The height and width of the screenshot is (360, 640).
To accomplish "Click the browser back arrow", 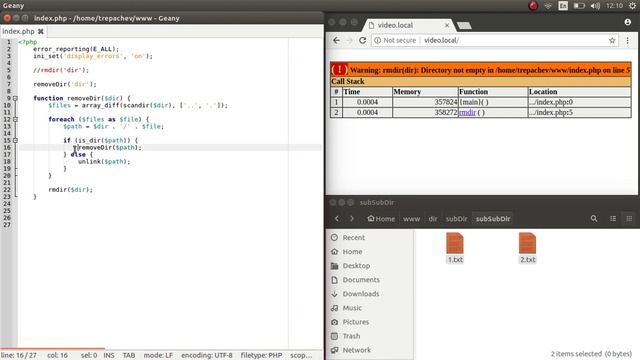I will [x=336, y=40].
